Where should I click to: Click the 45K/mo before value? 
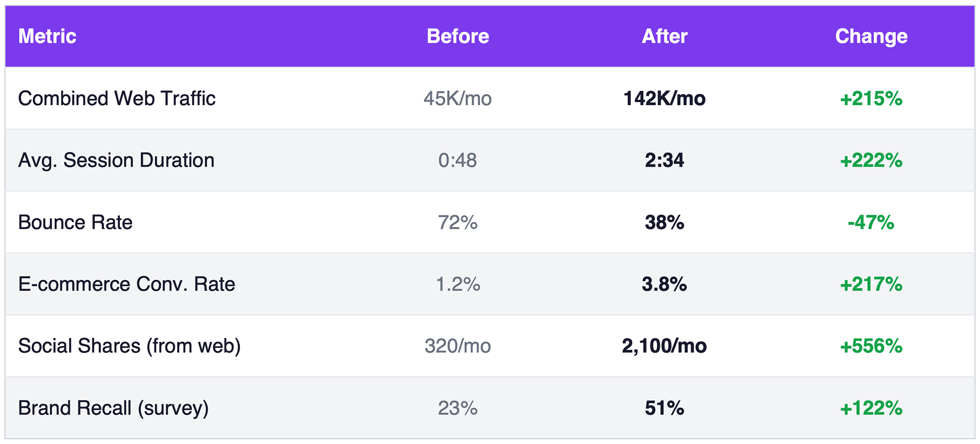click(458, 99)
